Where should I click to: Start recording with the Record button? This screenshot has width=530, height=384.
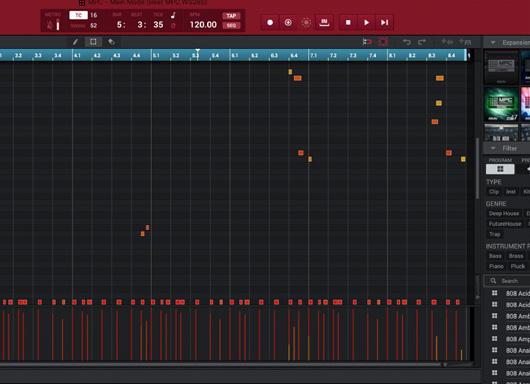click(270, 23)
